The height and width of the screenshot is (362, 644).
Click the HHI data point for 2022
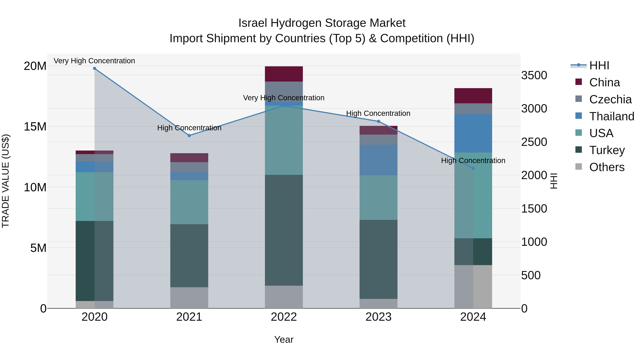pos(284,106)
